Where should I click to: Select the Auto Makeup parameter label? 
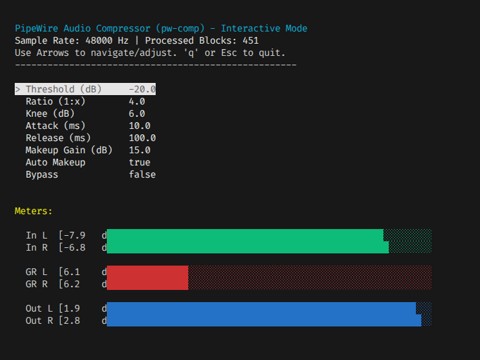click(55, 162)
